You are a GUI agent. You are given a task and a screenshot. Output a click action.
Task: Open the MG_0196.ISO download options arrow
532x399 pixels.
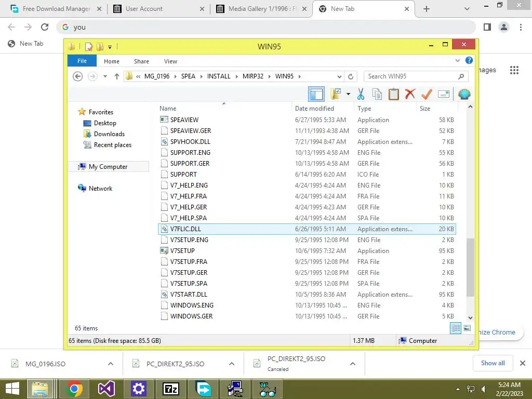pos(111,364)
